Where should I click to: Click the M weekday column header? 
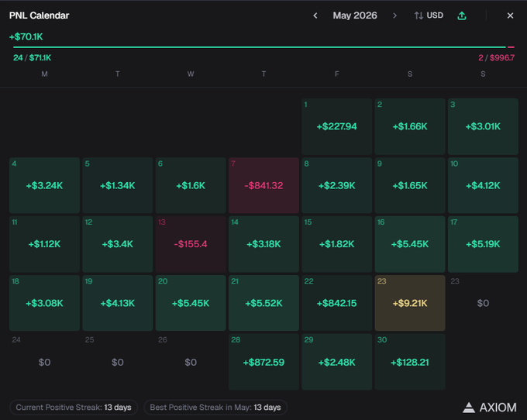click(x=44, y=74)
